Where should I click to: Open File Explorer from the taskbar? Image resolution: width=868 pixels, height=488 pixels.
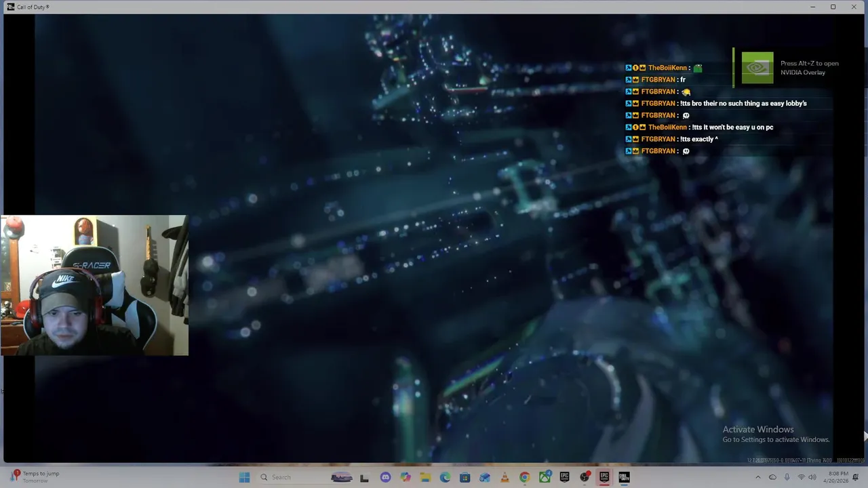(x=425, y=477)
